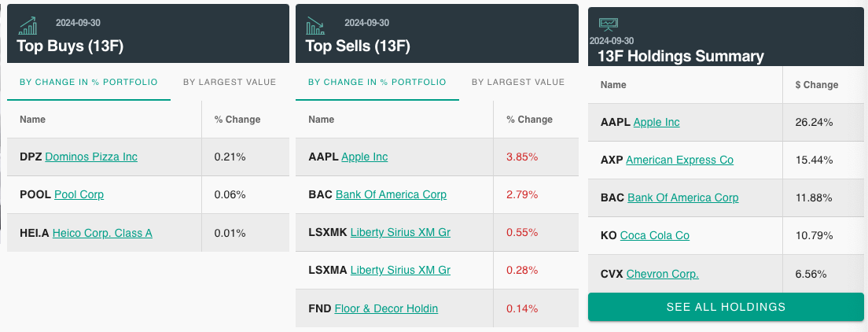
Task: Click the $ Change column header in Holdings Summary
Action: tap(817, 85)
